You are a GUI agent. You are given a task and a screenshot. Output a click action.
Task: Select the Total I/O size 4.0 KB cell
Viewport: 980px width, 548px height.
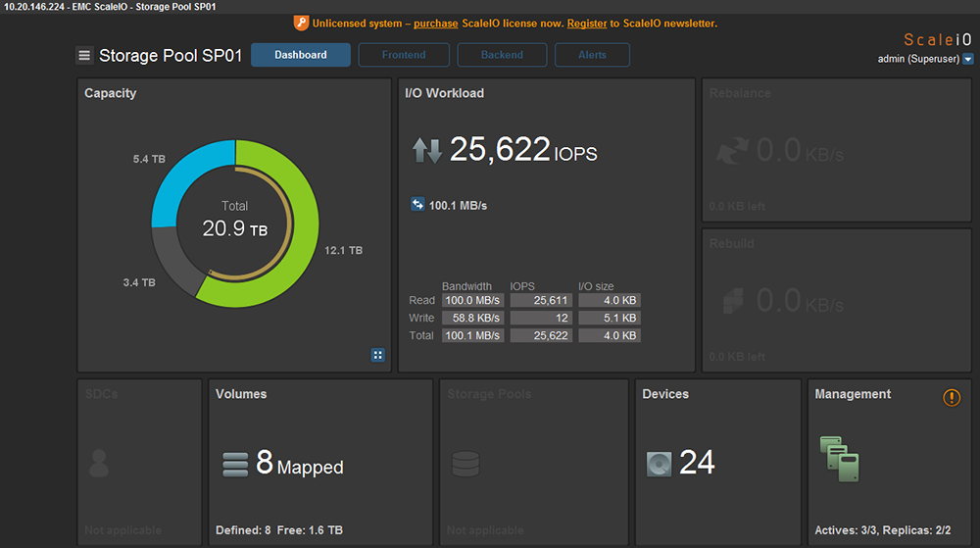(609, 335)
